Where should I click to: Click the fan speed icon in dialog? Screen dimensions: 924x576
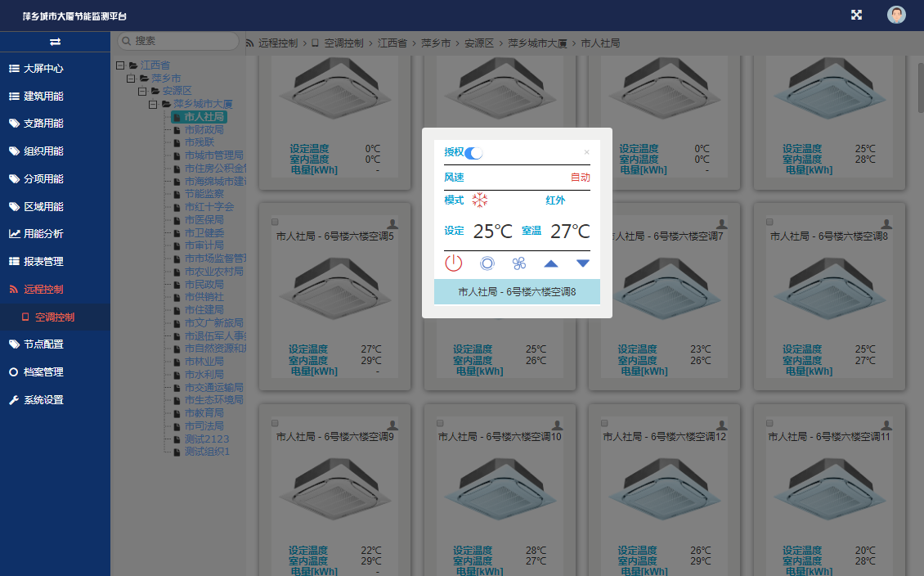pyautogui.click(x=518, y=263)
